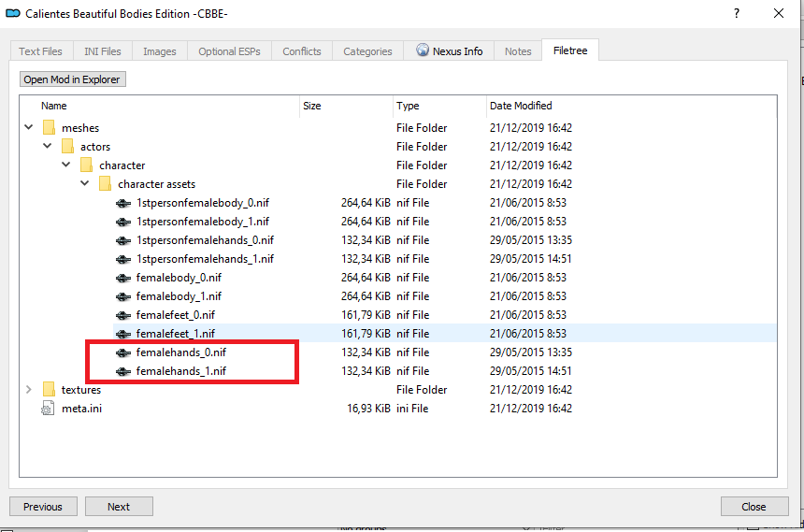Click the character assets folder icon
The height and width of the screenshot is (532, 804).
pos(105,183)
